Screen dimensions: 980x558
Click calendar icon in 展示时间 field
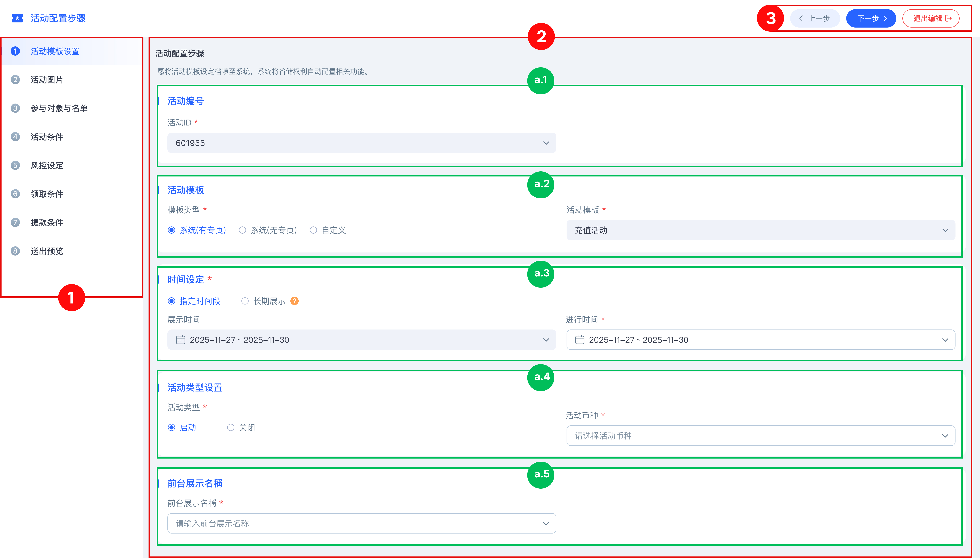[x=181, y=340]
